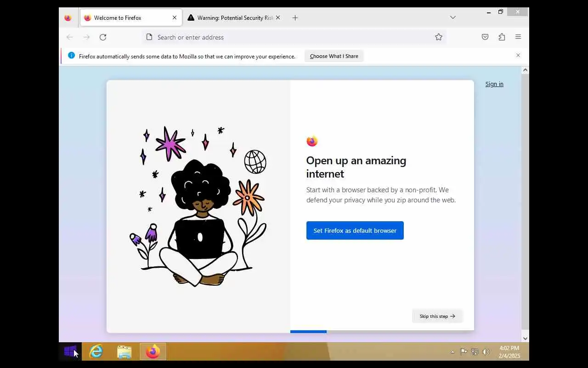This screenshot has height=368, width=588.
Task: Click the page scrollbar down arrow
Action: pyautogui.click(x=525, y=339)
